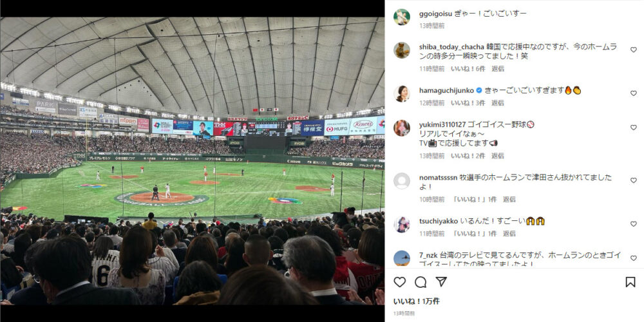Open hamaguchijunko's profile picture
Screen dimensions: 644x322
click(x=402, y=93)
